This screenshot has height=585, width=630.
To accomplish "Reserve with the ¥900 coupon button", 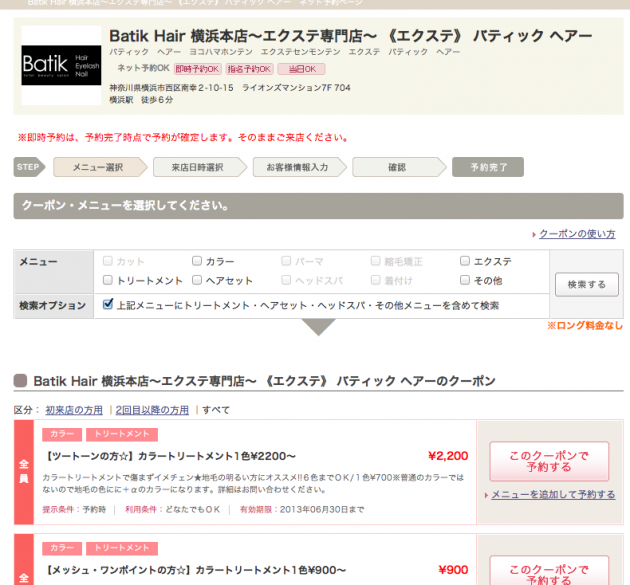I will tap(549, 571).
